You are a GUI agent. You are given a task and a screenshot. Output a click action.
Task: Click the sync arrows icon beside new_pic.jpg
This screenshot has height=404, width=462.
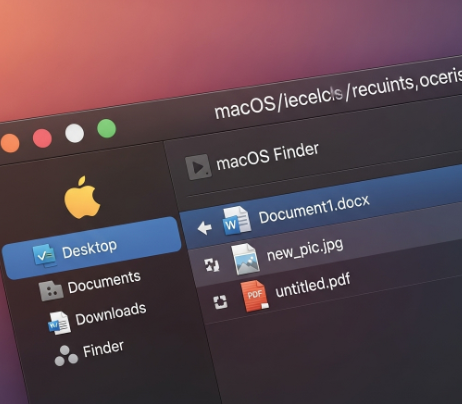(x=212, y=265)
